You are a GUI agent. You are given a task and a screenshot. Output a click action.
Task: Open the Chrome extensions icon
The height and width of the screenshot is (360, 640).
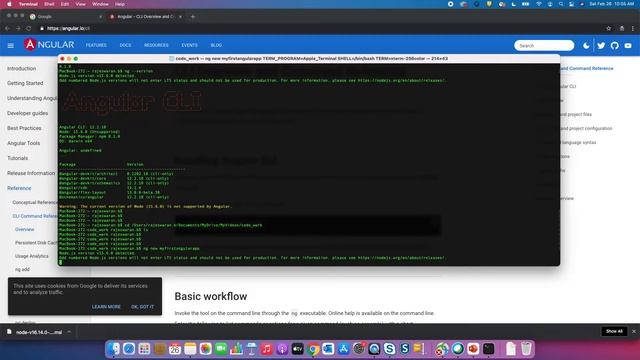[x=622, y=28]
